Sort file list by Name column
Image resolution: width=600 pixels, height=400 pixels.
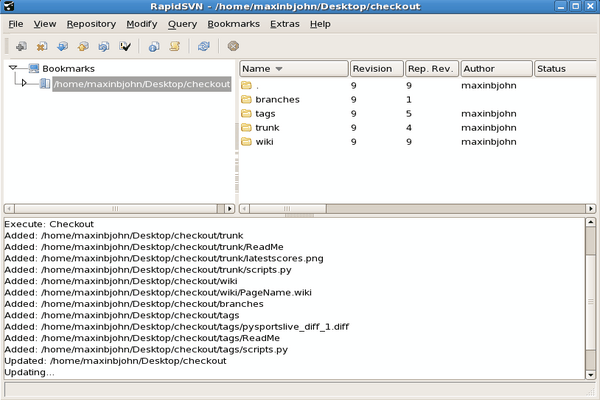293,69
